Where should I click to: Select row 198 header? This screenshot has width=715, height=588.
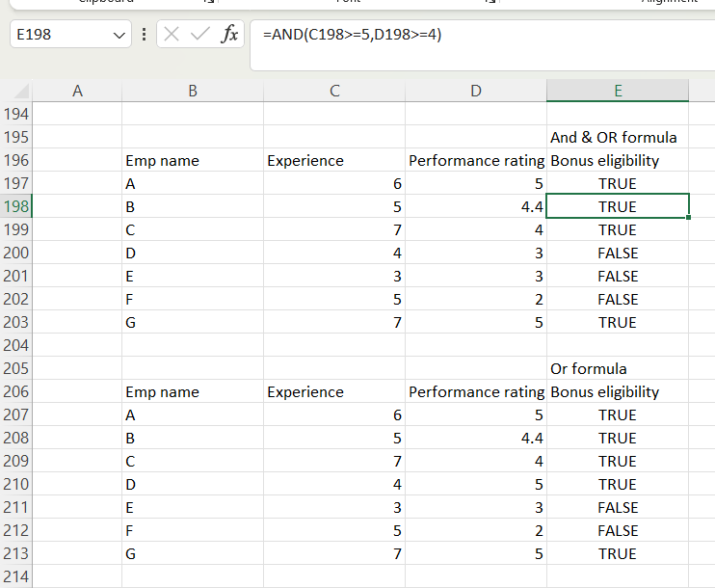(x=16, y=206)
